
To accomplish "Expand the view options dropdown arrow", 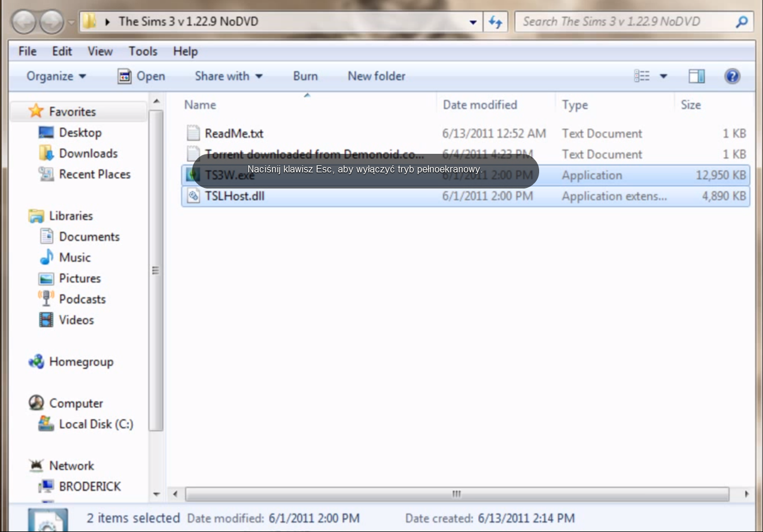I will coord(664,76).
